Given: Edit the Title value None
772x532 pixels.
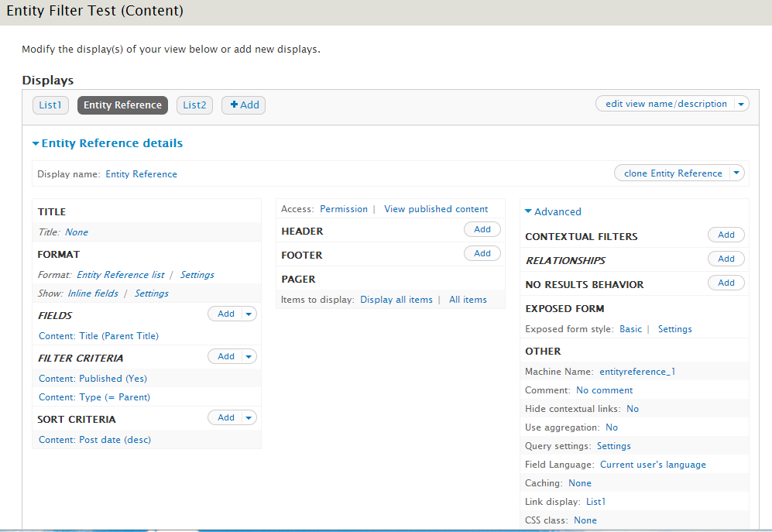Looking at the screenshot, I should point(77,232).
